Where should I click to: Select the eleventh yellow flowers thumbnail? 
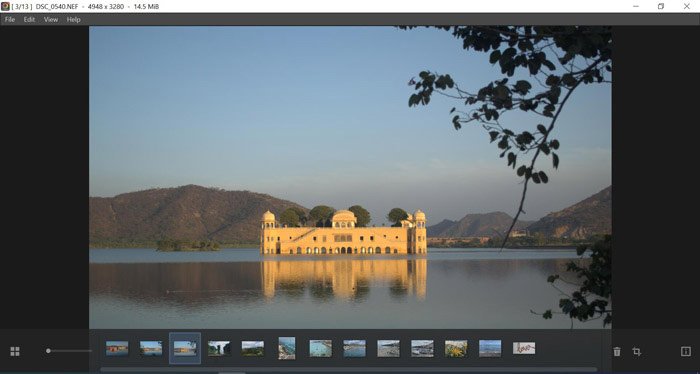click(x=456, y=349)
